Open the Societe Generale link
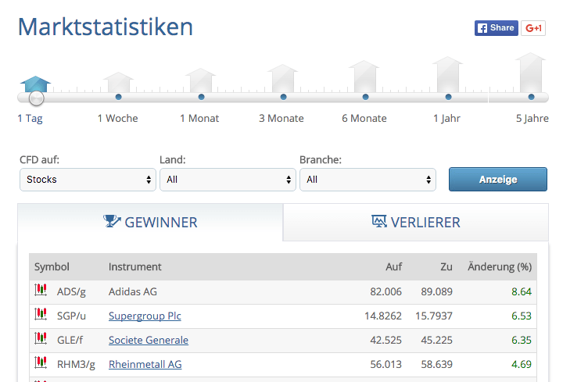This screenshot has width=588, height=382. tap(149, 340)
